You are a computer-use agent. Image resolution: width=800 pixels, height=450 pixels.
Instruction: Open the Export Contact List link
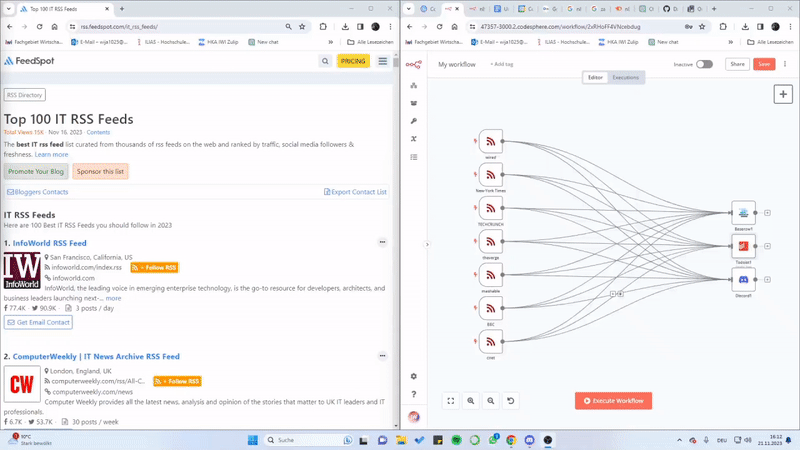click(355, 192)
